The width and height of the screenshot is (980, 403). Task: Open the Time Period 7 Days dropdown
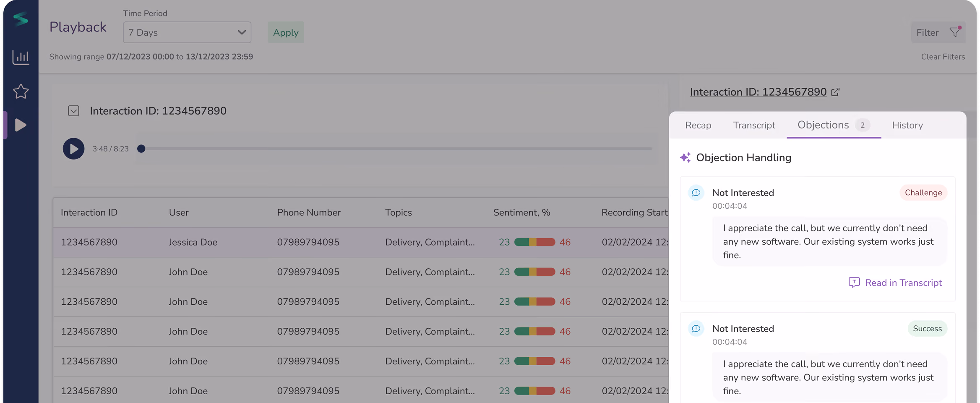187,32
